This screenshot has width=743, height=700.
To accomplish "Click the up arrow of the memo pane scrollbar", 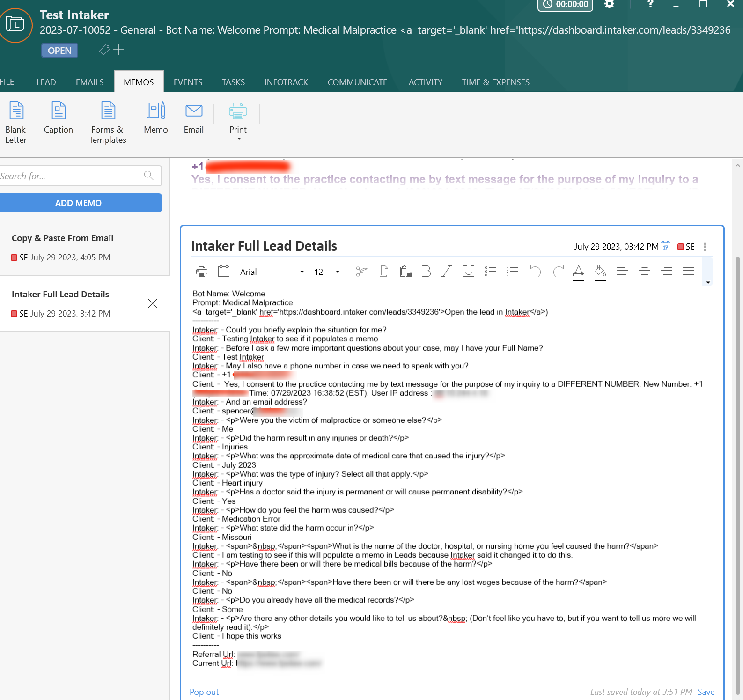I will [738, 165].
